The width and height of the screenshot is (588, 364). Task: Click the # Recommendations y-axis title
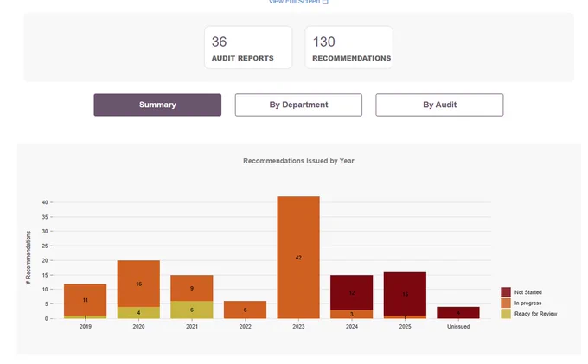29,258
